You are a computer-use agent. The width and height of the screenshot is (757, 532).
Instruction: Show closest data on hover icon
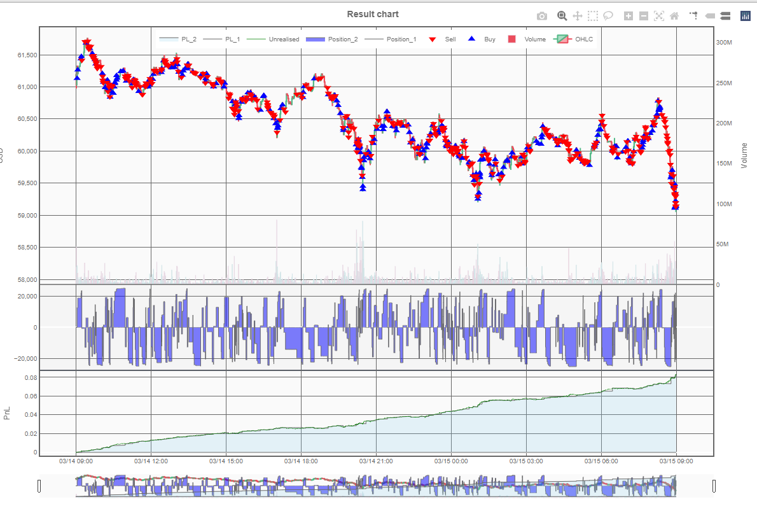click(x=710, y=16)
